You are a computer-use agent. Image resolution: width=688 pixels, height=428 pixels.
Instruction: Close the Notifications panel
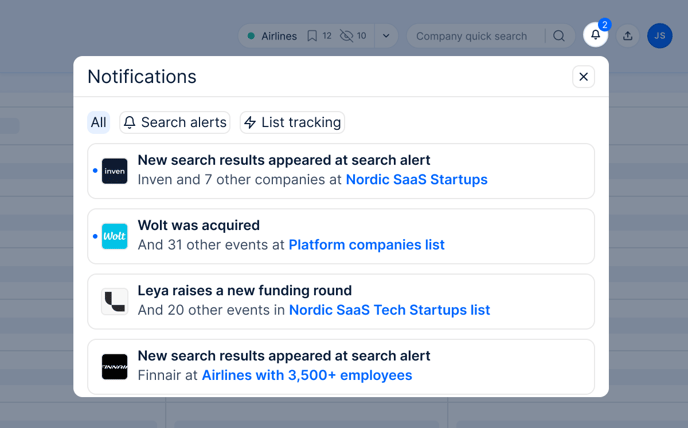(583, 77)
